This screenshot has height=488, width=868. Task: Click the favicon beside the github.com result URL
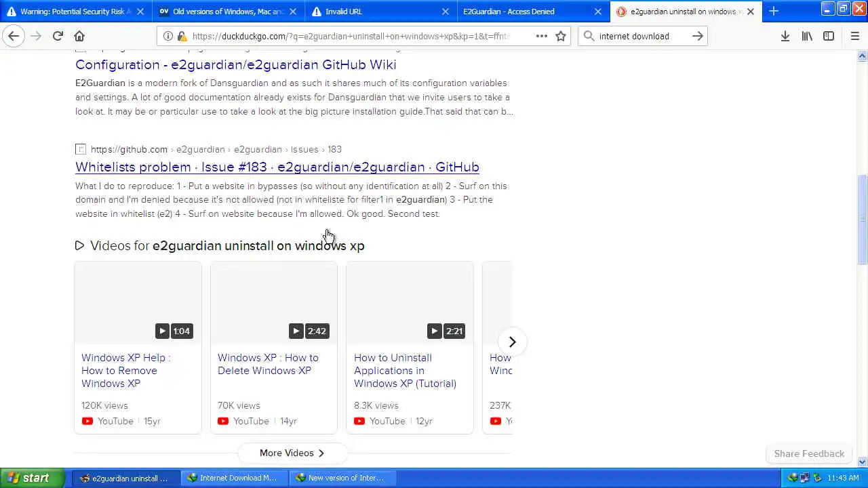pyautogui.click(x=81, y=149)
